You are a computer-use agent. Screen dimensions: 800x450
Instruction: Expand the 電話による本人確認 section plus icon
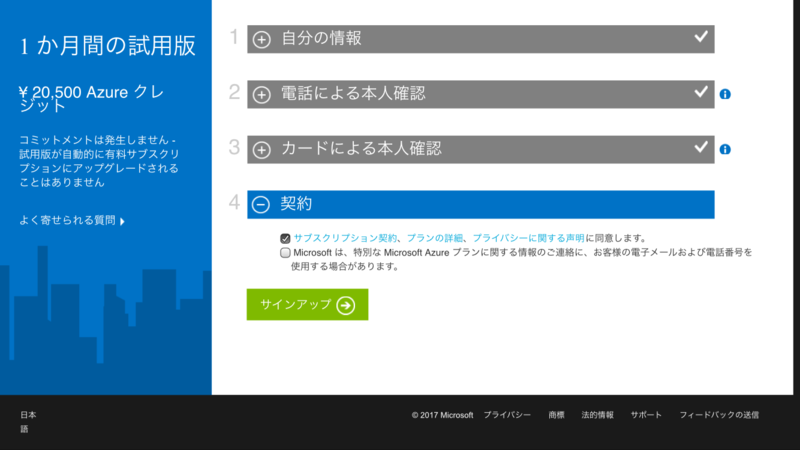[x=262, y=94]
